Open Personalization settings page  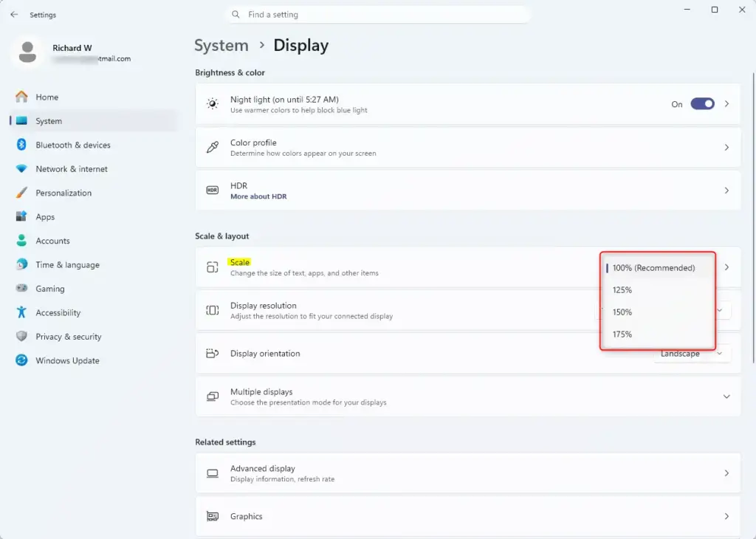click(94, 193)
